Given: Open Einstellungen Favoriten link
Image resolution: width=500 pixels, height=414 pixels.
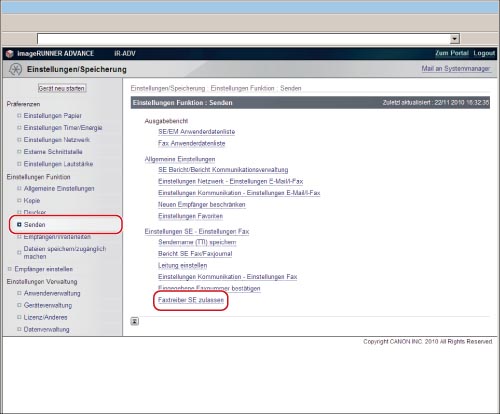Looking at the screenshot, I should 191,216.
